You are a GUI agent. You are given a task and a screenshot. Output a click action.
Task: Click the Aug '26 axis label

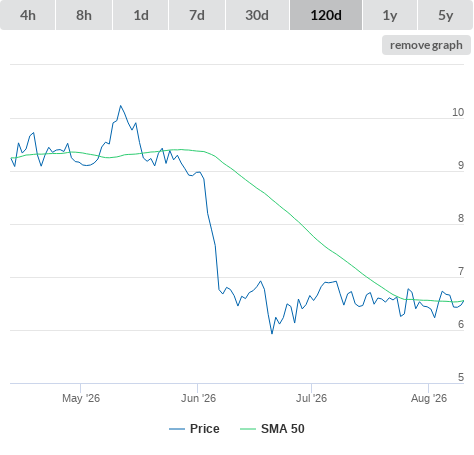pyautogui.click(x=429, y=398)
